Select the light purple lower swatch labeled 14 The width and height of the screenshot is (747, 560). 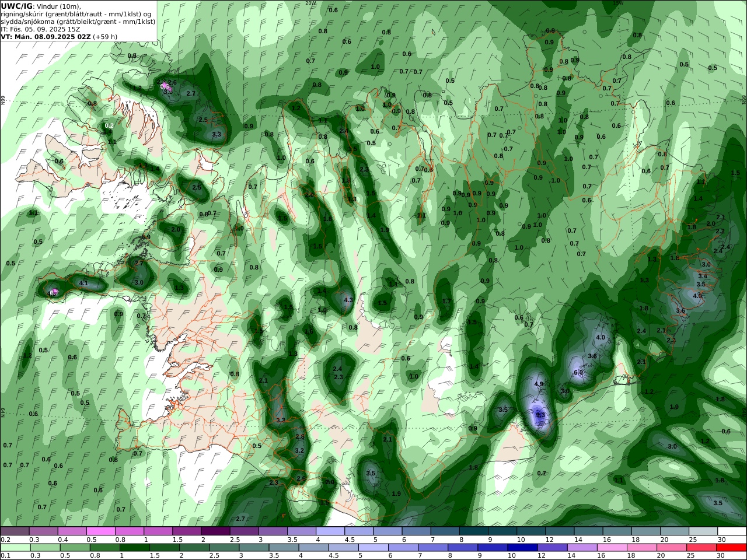coord(582,548)
